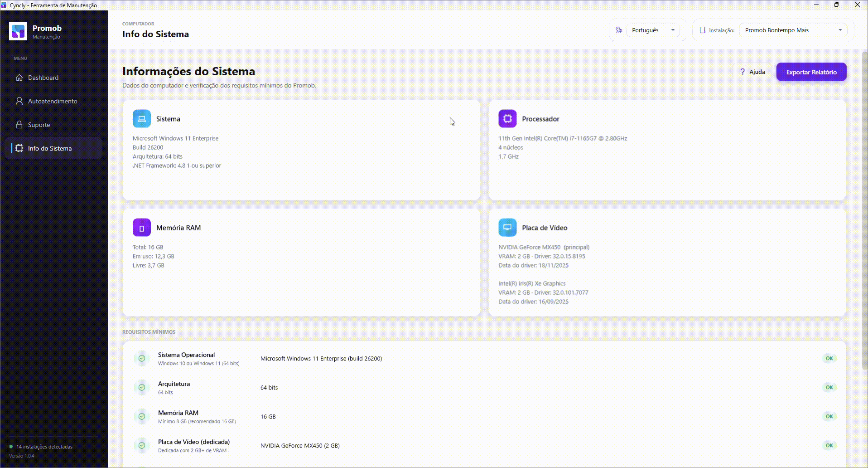Screen dimensions: 868x468
Task: Click the check icon beside Arquitetura requirement
Action: (142, 387)
